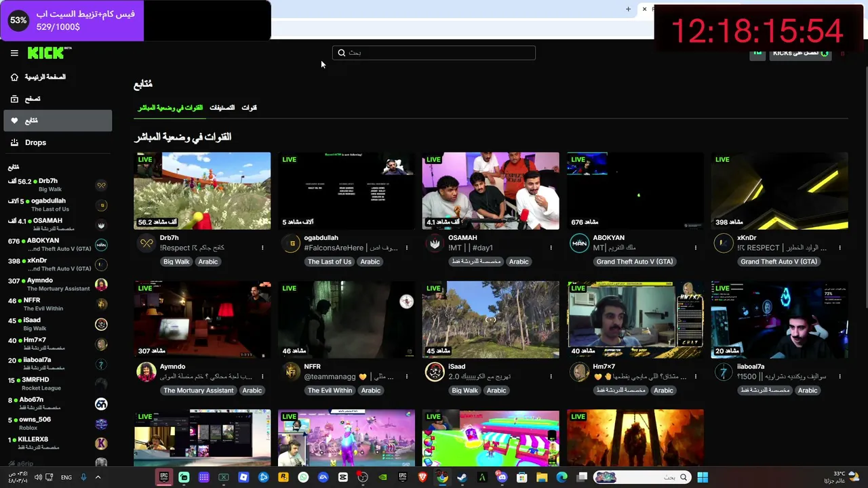The height and width of the screenshot is (488, 868).
Task: Go to الصفحة الرئيسية home in sidebar
Action: click(58, 77)
